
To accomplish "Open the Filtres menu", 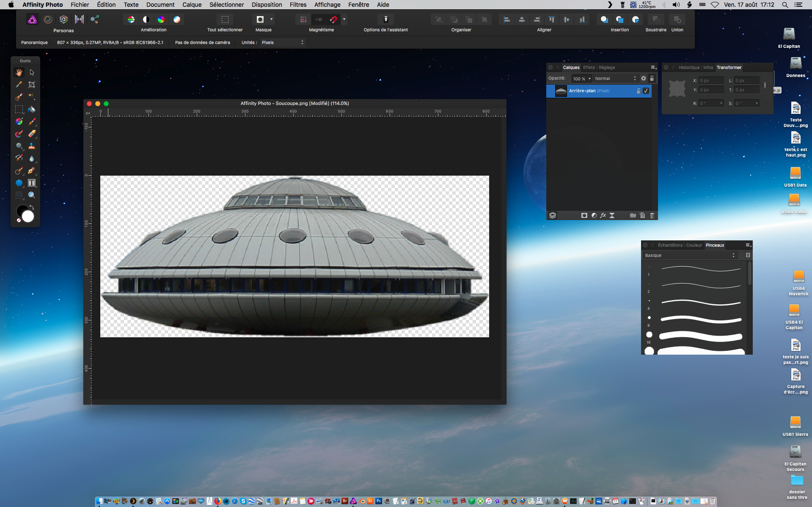I will 298,5.
